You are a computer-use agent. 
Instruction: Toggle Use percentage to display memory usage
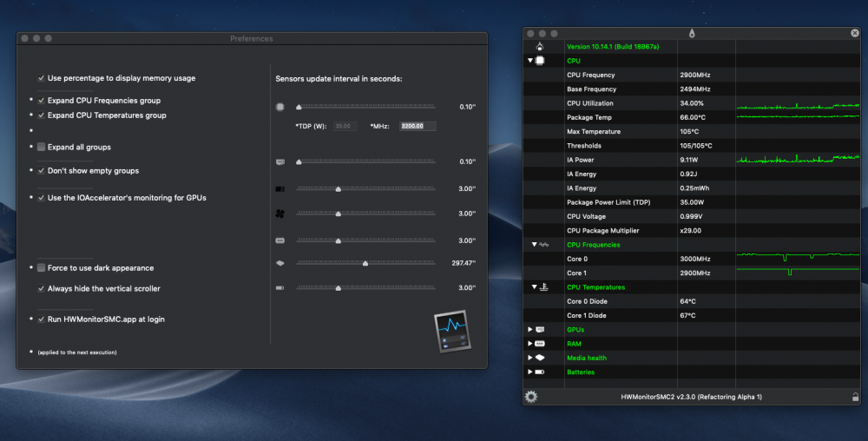coord(41,78)
